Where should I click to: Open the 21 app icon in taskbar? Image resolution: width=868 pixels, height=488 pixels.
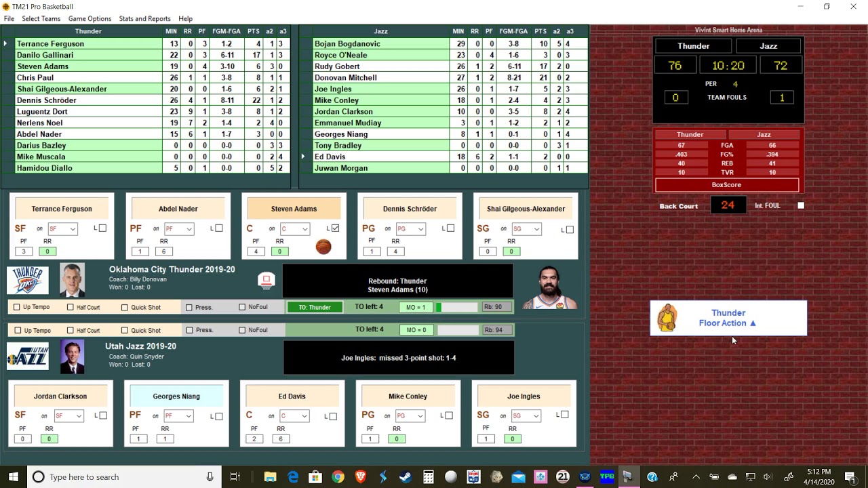click(563, 477)
